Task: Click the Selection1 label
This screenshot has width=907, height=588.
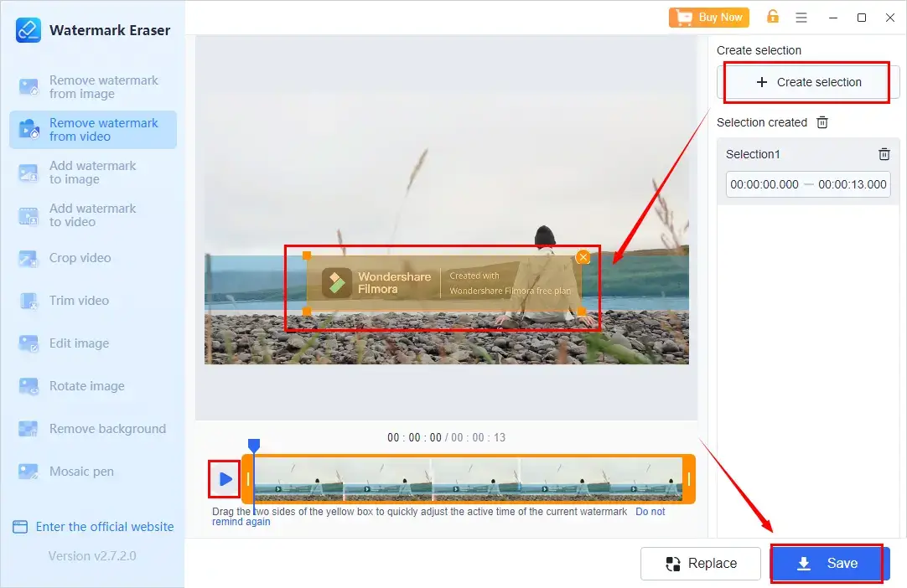Action: coord(753,154)
